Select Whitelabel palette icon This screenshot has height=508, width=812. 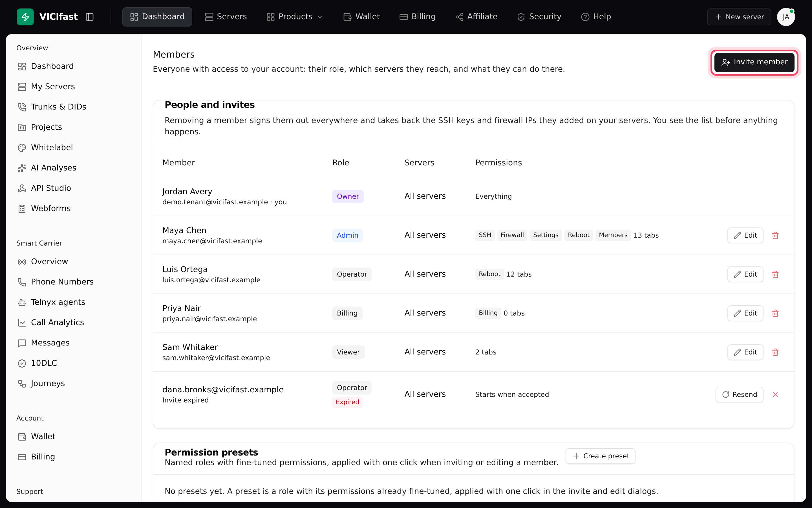point(22,148)
